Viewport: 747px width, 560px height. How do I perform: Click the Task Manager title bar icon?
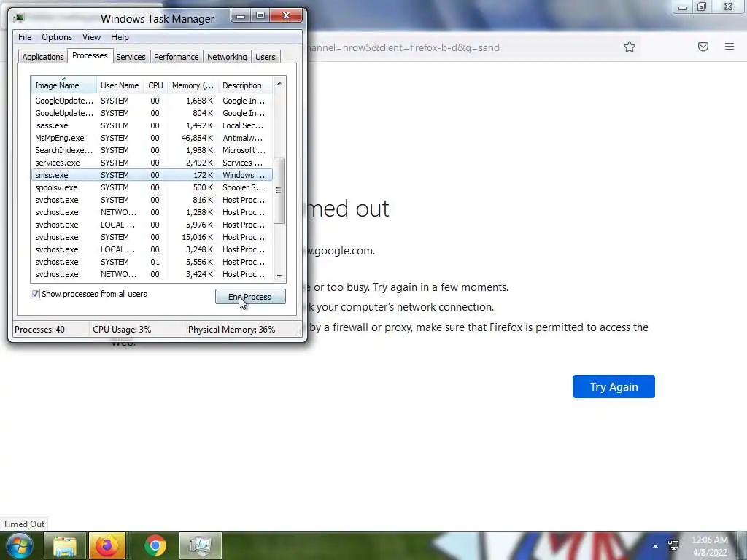pos(19,18)
